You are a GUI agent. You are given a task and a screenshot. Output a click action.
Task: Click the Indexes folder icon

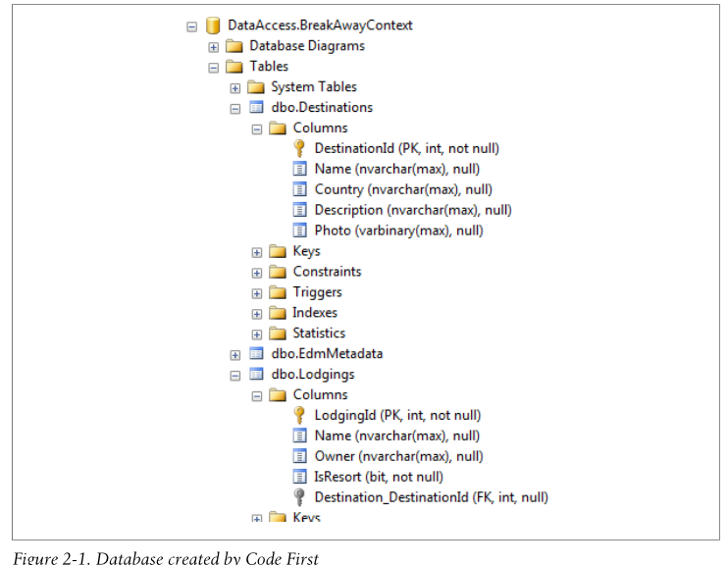point(278,313)
